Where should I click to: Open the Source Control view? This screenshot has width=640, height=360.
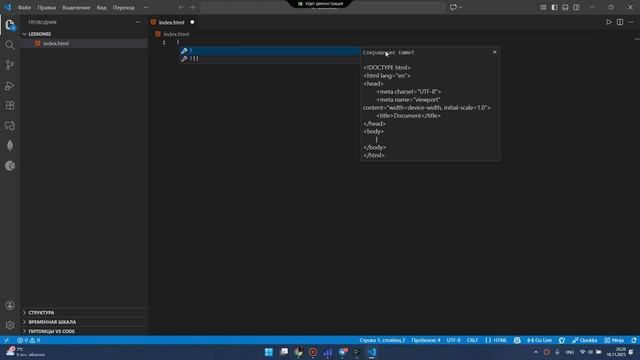pos(10,65)
